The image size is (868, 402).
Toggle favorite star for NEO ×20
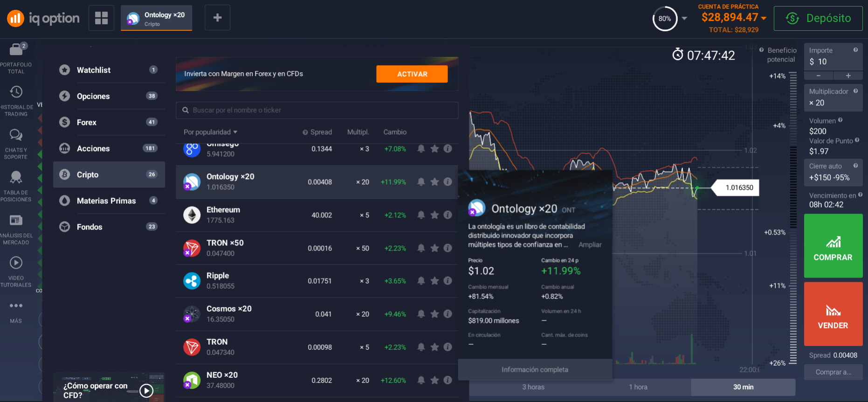[434, 380]
